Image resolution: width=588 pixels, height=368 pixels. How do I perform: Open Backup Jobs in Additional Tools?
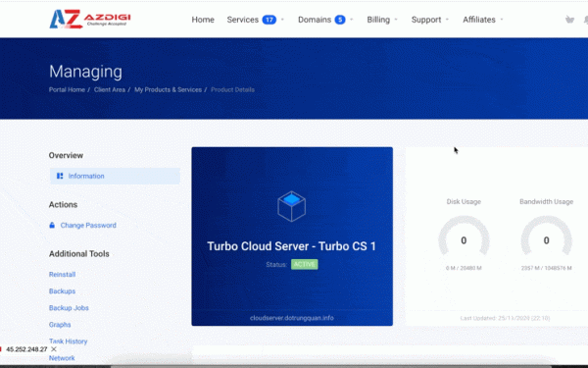(x=69, y=308)
